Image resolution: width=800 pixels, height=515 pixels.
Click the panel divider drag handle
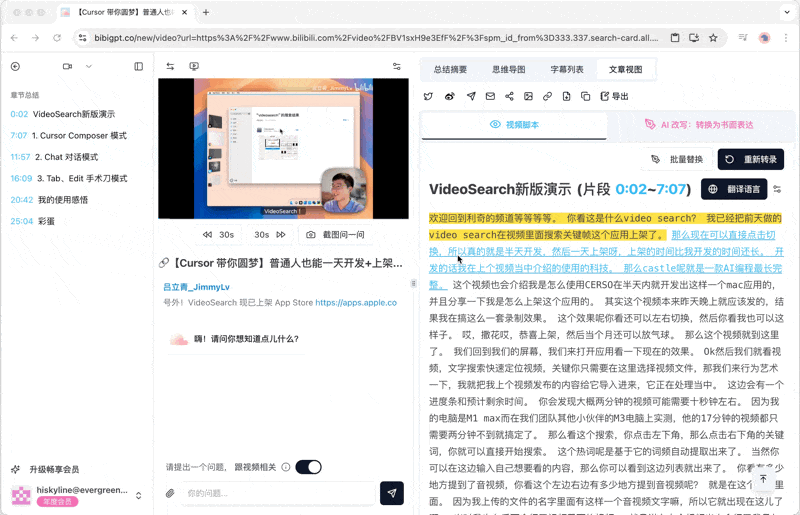click(413, 283)
